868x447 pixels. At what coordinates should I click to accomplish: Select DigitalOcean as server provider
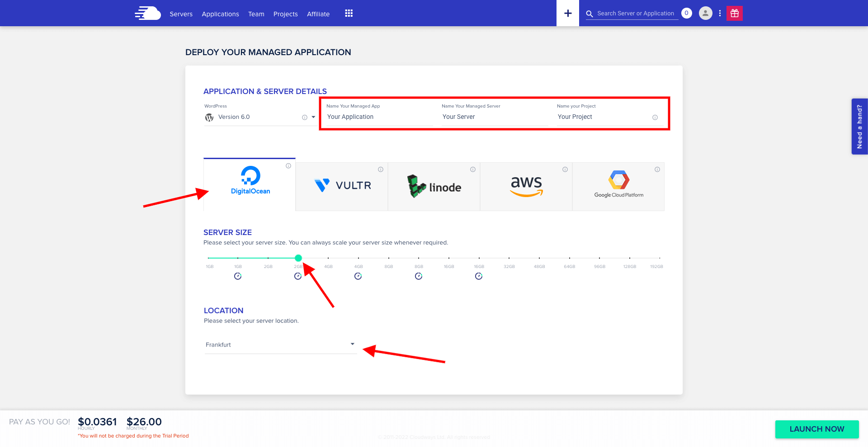click(x=250, y=184)
